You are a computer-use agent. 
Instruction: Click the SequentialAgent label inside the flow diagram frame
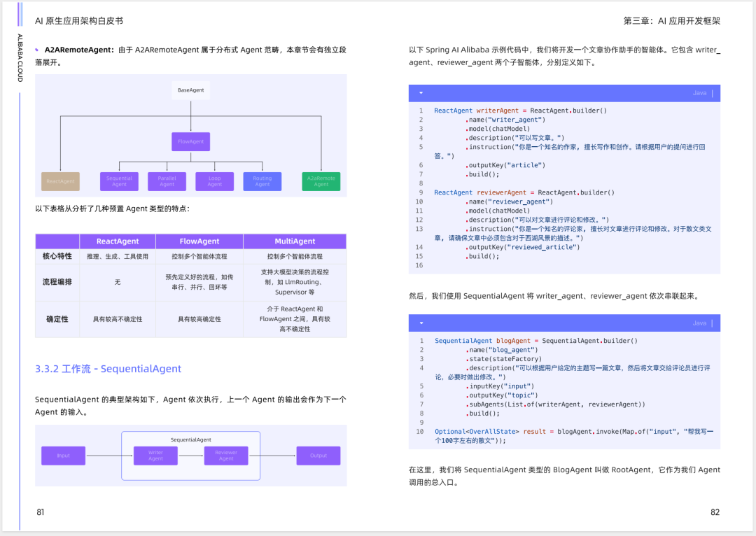pos(191,439)
